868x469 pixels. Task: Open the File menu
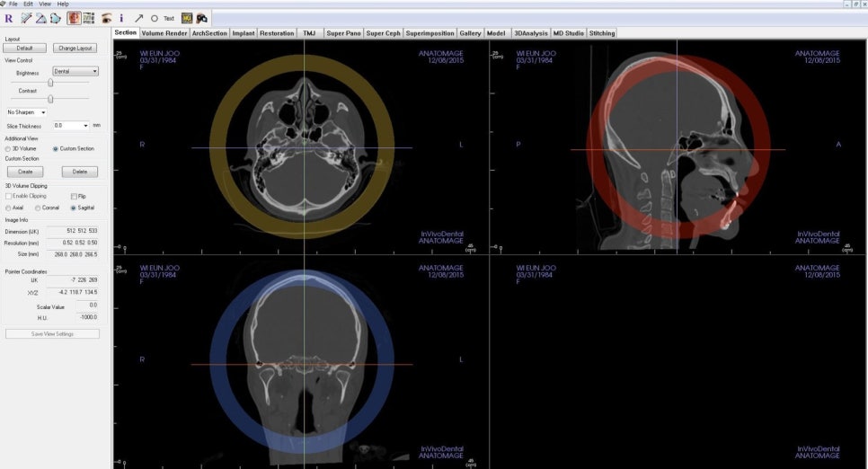(x=13, y=4)
